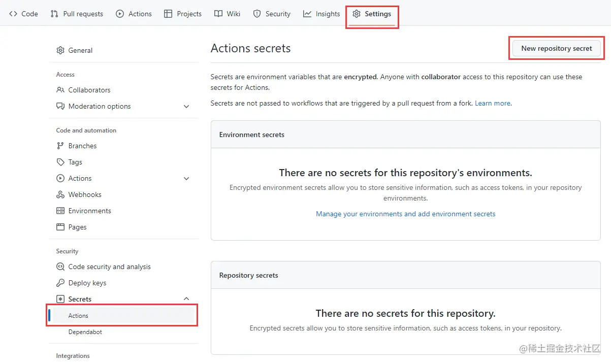Select Actions under Secrets in sidebar
This screenshot has width=611, height=364.
tap(123, 315)
